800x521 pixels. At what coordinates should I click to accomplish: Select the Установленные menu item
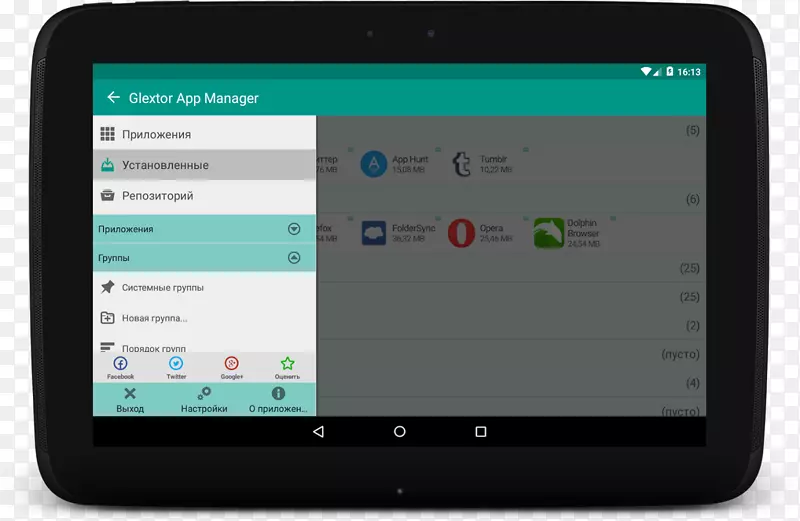[x=204, y=165]
